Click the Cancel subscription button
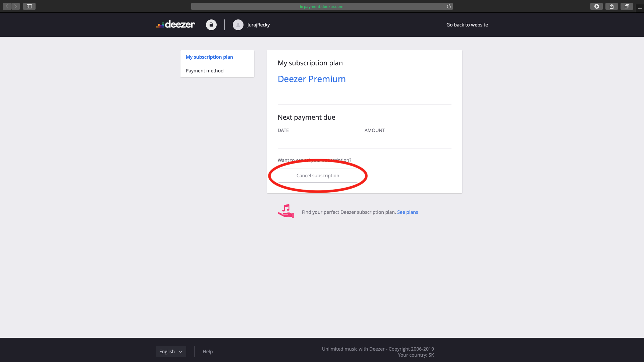 [318, 176]
